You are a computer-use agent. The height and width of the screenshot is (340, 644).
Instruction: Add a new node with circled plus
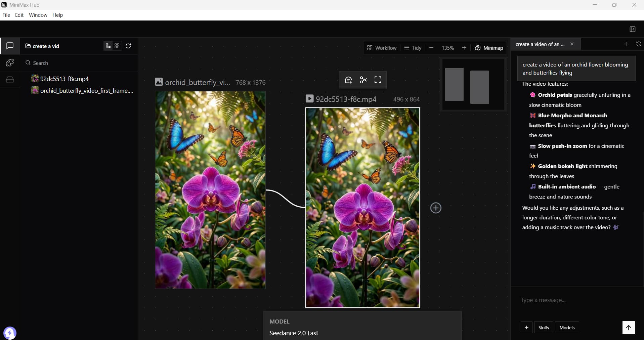(x=436, y=208)
